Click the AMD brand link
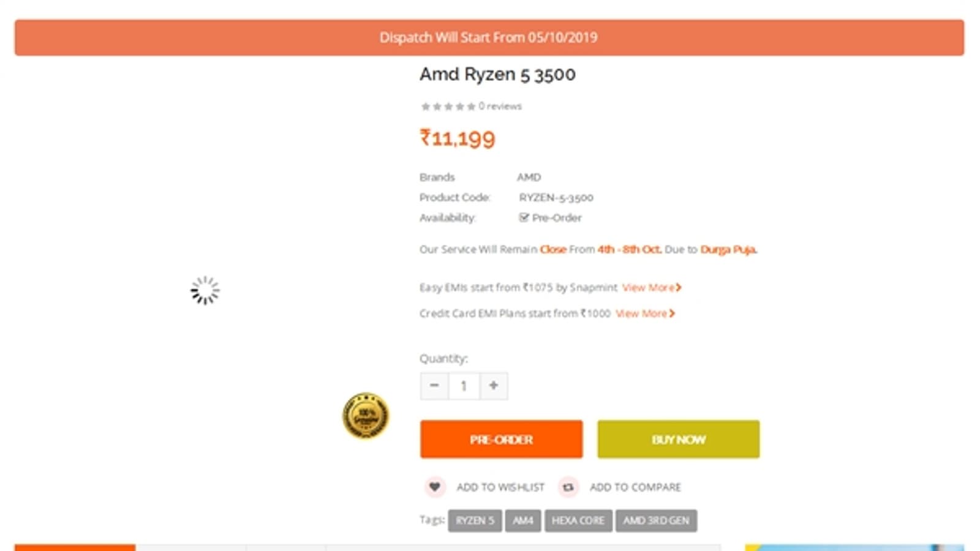980x551 pixels. (x=529, y=177)
